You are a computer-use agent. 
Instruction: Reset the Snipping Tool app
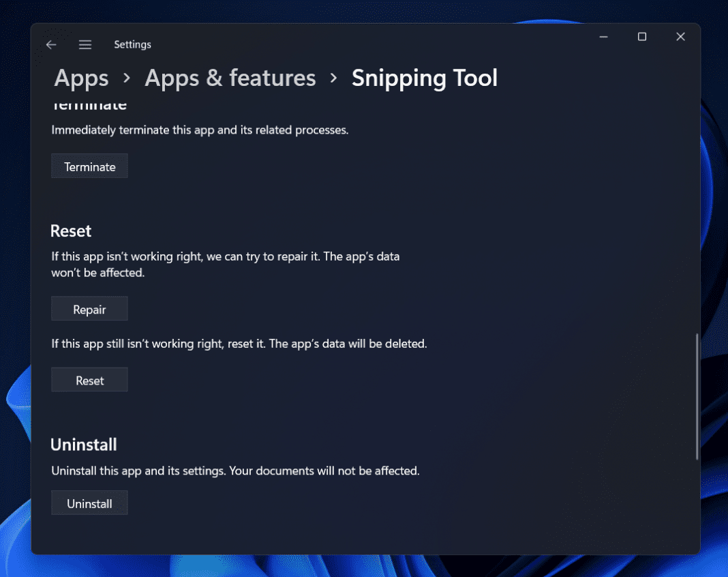[89, 379]
